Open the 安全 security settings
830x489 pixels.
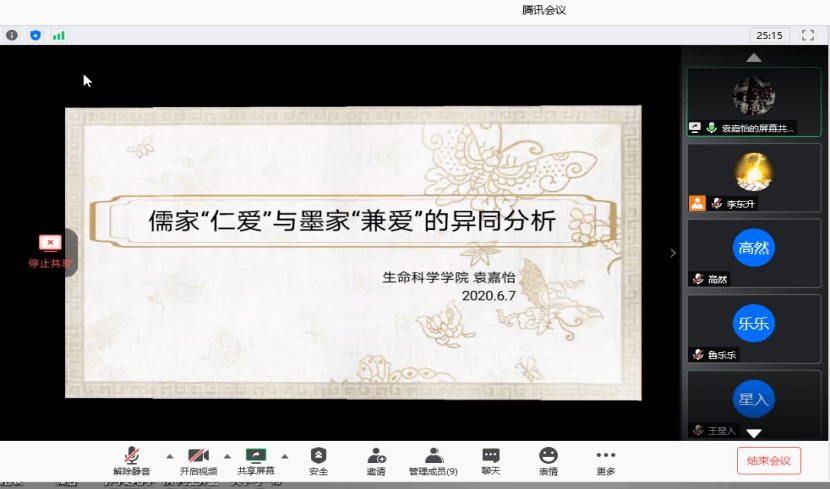(318, 460)
